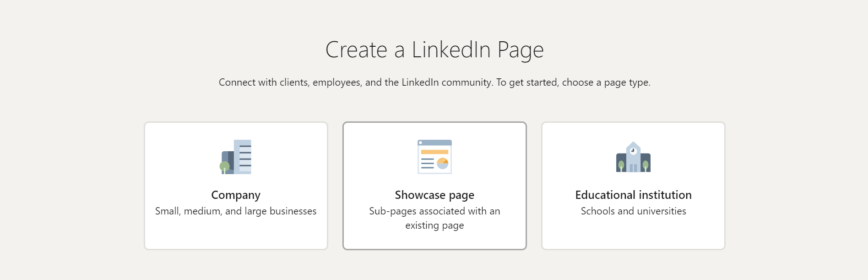Open the Educational institution card
The height and width of the screenshot is (280, 868).
point(633,186)
